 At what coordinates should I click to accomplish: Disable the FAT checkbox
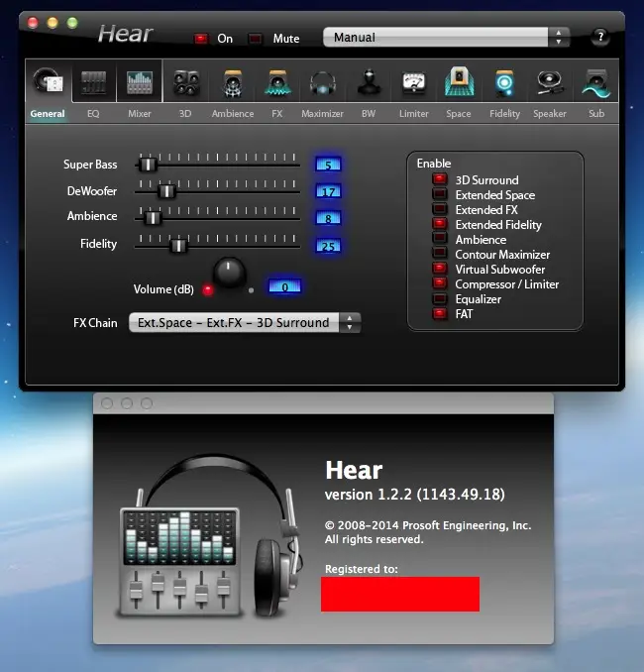point(440,314)
